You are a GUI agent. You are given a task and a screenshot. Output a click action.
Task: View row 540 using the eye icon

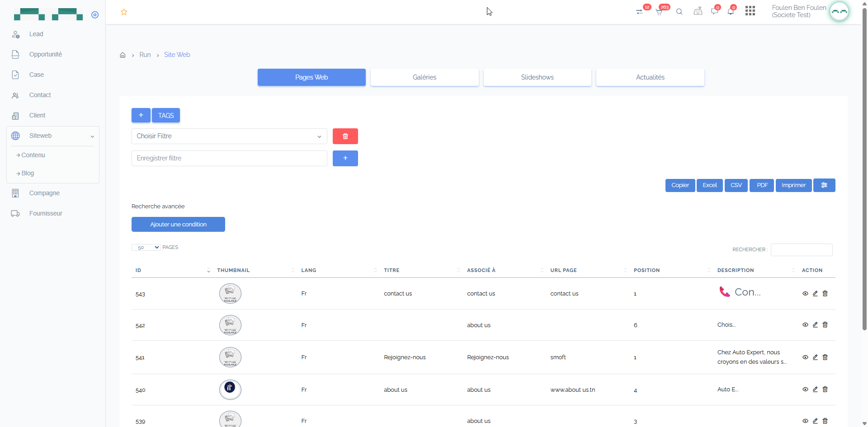[805, 389]
